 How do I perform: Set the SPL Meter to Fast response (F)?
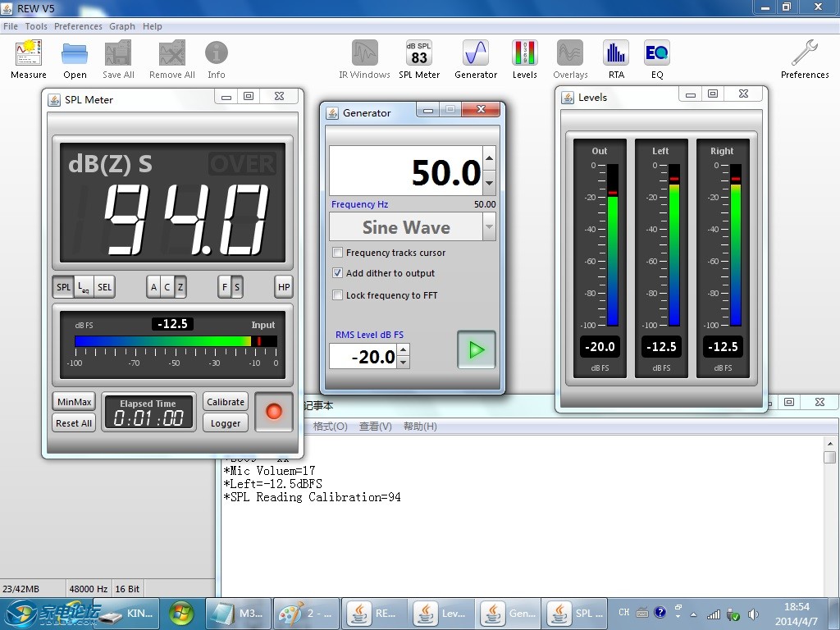pyautogui.click(x=225, y=287)
